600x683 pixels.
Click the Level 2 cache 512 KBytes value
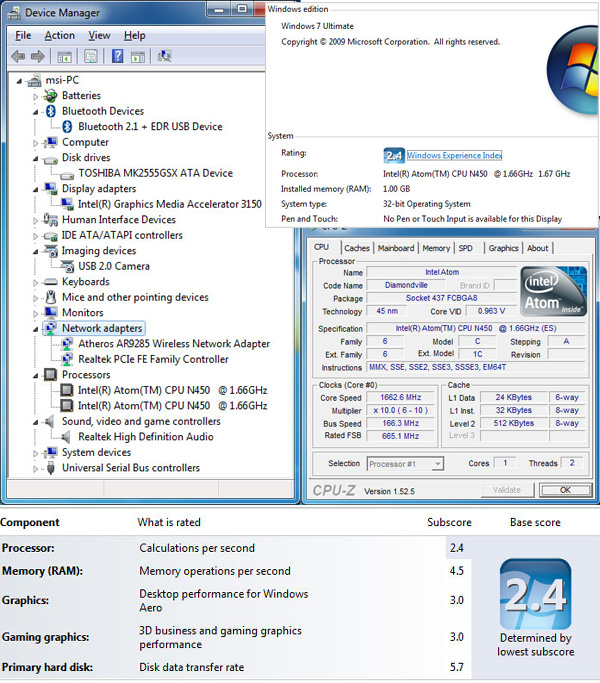[x=513, y=423]
